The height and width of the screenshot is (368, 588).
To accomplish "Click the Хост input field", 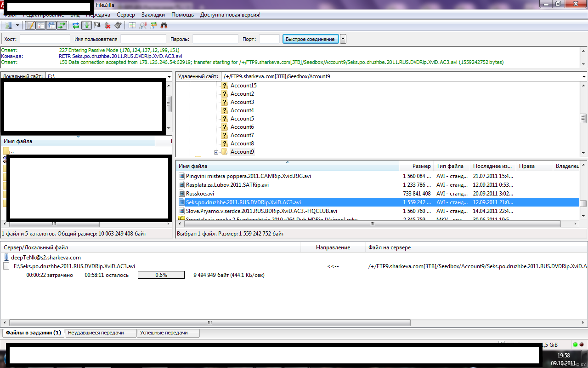I will coord(45,39).
